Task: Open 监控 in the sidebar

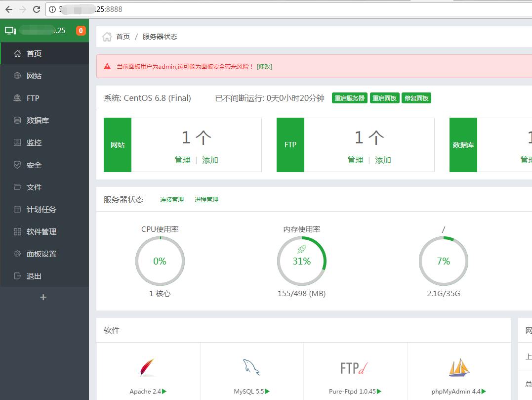Action: coord(44,142)
